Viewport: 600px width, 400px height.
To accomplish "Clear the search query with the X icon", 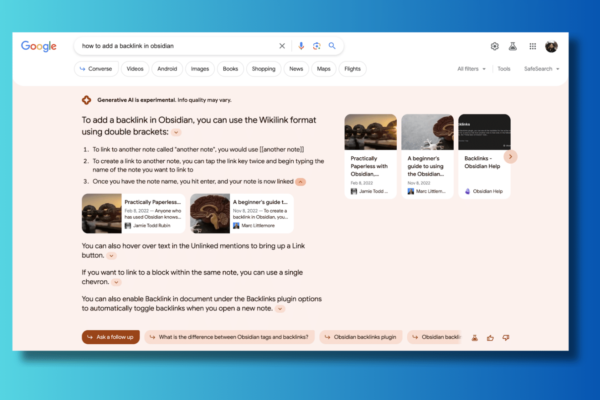I will coord(282,46).
